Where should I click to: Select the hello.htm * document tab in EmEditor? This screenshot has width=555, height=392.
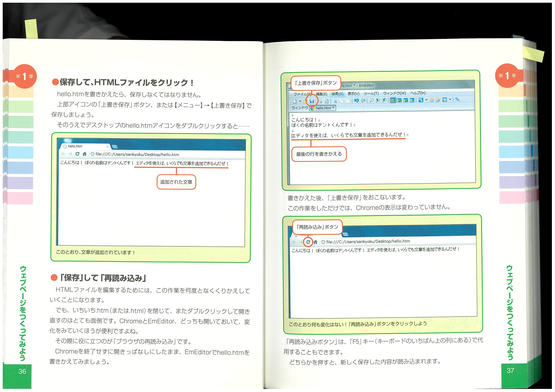[x=322, y=108]
